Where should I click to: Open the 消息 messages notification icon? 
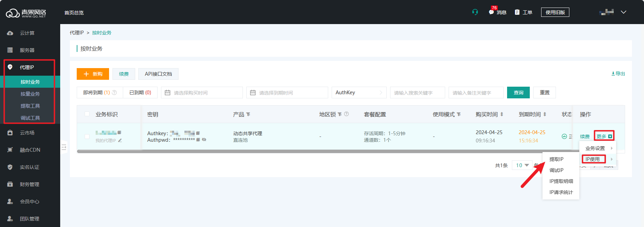(492, 12)
